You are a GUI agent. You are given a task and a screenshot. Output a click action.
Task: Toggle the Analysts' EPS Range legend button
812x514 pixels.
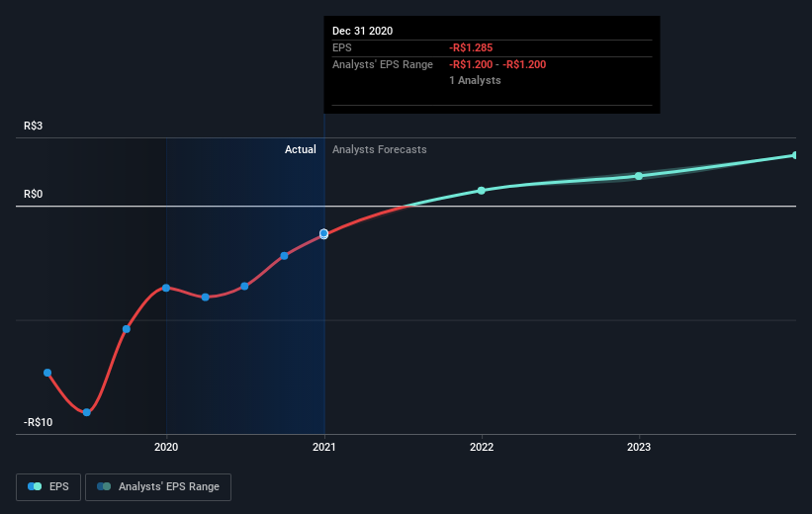click(158, 487)
